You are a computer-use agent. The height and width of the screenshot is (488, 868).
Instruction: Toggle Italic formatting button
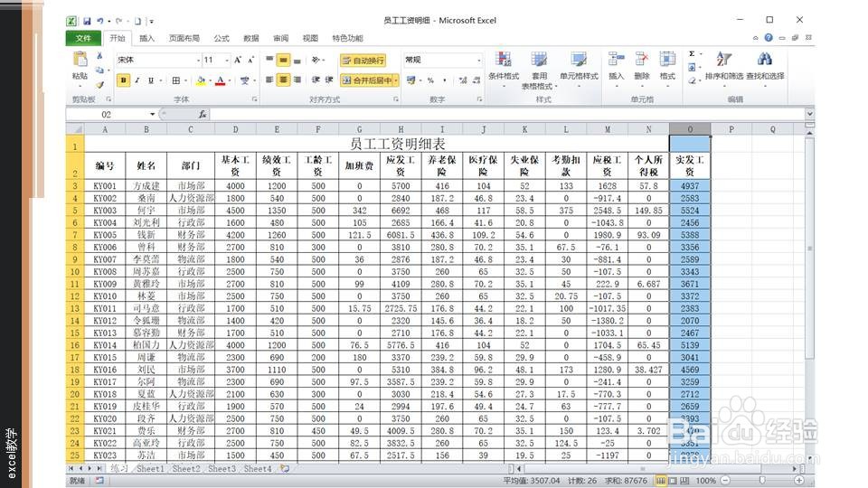coord(137,80)
